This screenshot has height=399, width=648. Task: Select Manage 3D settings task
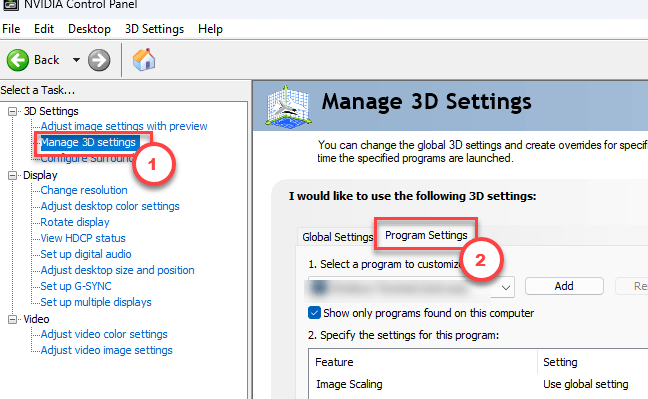[88, 142]
